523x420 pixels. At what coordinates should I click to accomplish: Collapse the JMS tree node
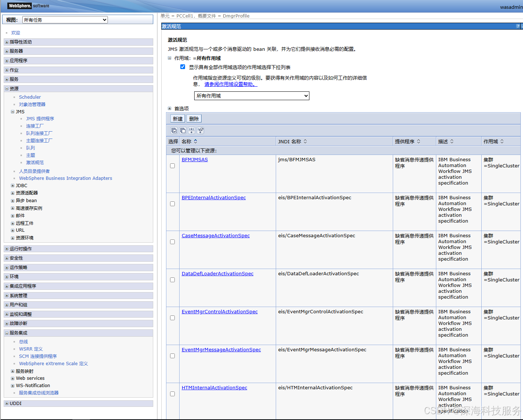point(12,112)
